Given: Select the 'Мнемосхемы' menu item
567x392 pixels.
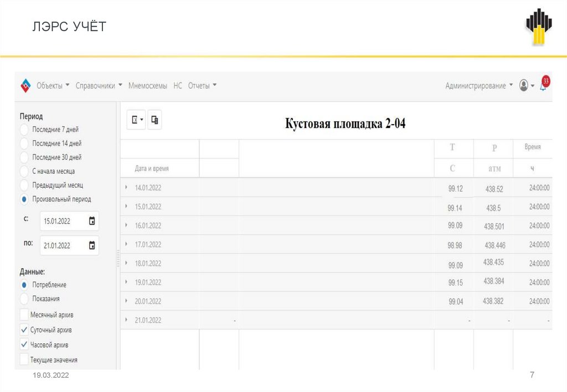Looking at the screenshot, I should [147, 85].
